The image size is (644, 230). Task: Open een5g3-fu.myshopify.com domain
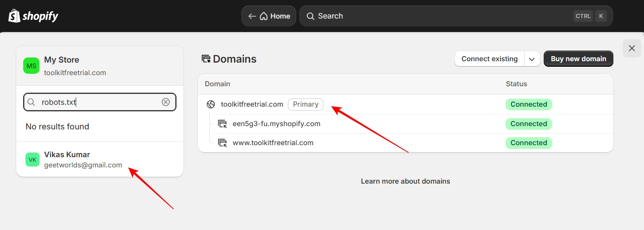point(276,124)
